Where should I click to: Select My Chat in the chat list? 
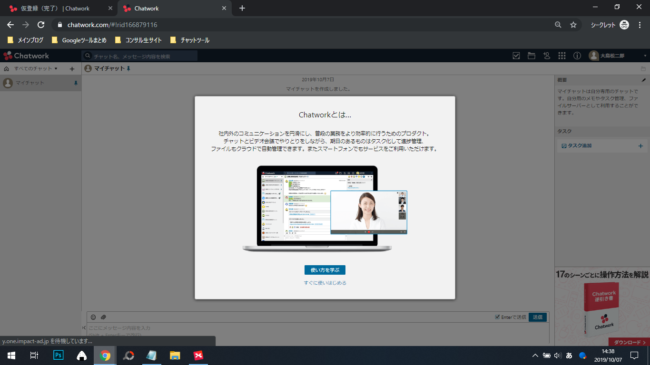click(x=40, y=83)
